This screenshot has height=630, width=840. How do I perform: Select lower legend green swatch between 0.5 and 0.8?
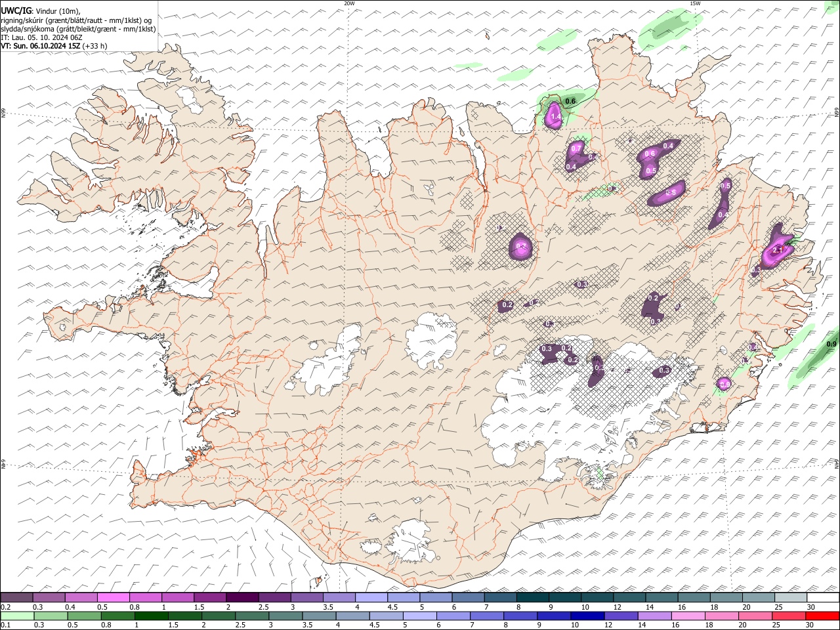[84, 616]
